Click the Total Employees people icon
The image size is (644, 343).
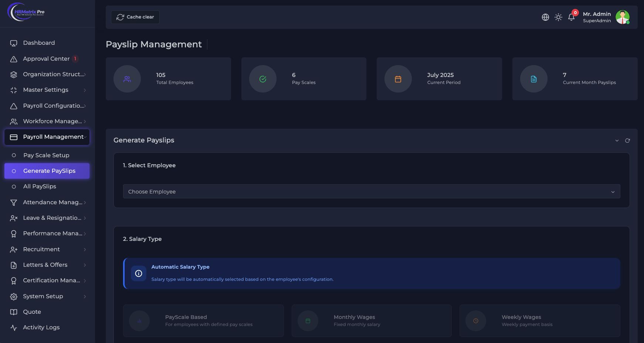pos(127,79)
